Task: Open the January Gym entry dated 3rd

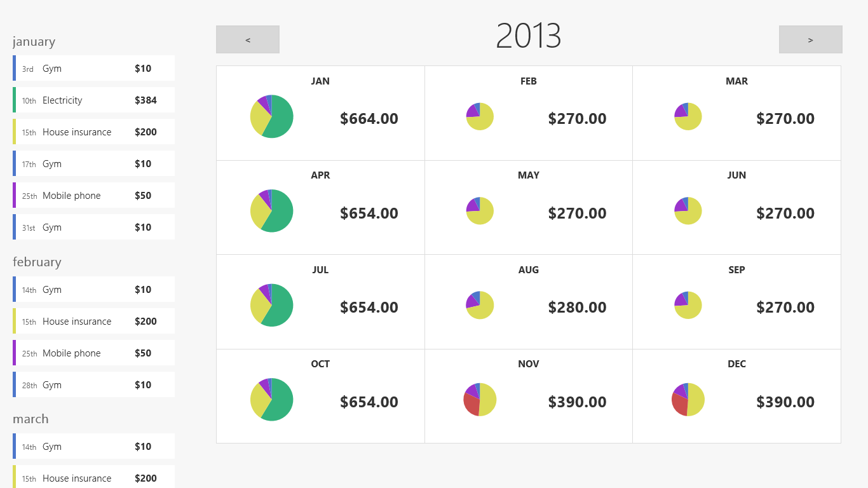Action: tap(93, 68)
